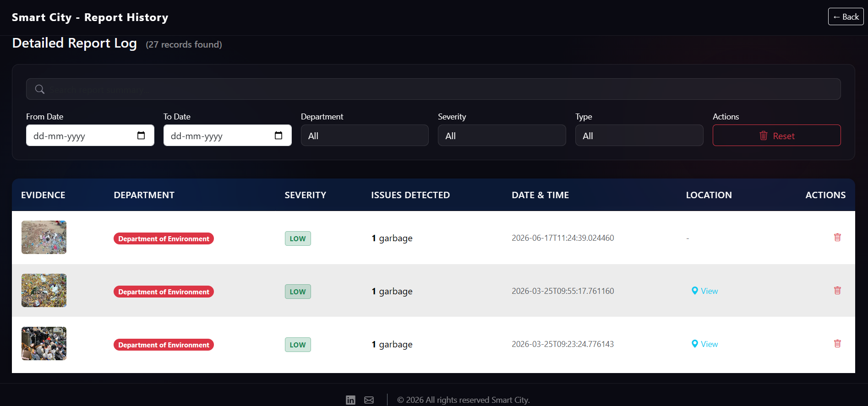The width and height of the screenshot is (868, 406).
Task: Click the timestamp 2026-03-25T09:55:17.761160
Action: tap(563, 291)
